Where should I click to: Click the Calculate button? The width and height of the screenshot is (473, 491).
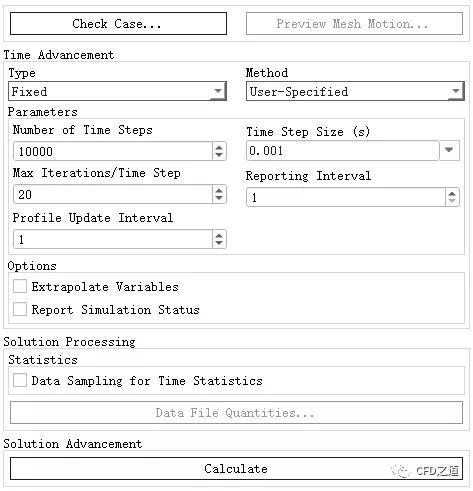pyautogui.click(x=236, y=469)
